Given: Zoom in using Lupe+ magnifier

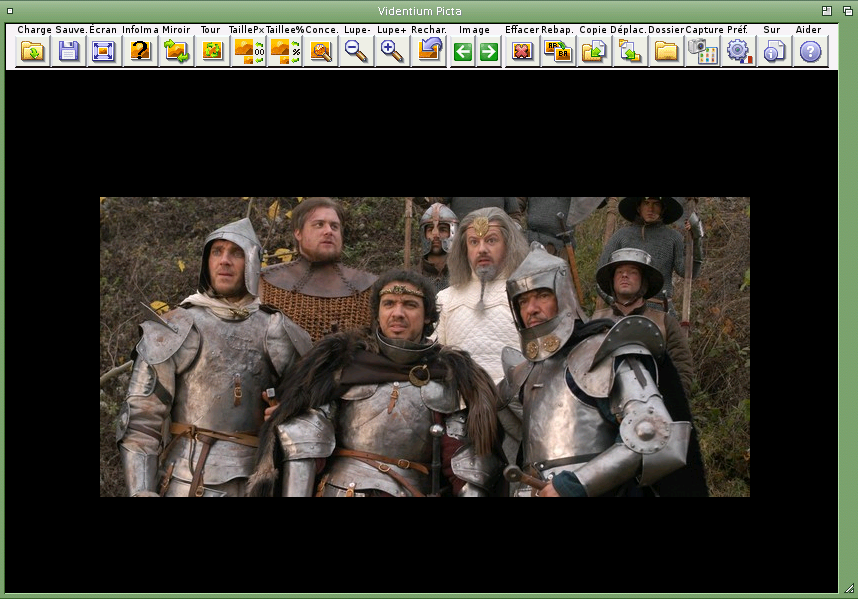Looking at the screenshot, I should 392,51.
